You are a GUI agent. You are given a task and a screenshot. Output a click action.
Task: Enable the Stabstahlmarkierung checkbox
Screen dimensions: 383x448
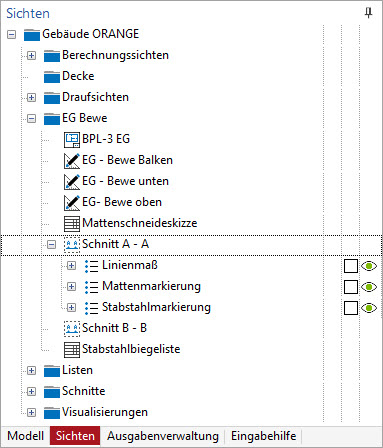351,308
